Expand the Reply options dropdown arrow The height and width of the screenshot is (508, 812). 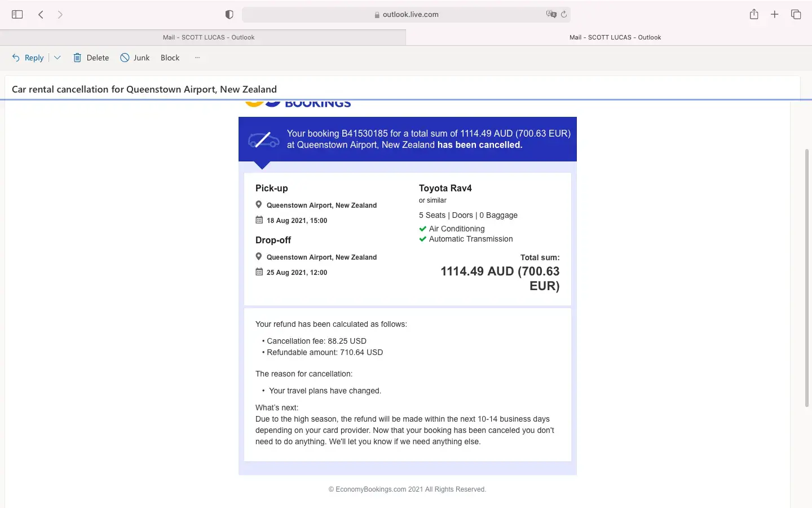(x=57, y=58)
